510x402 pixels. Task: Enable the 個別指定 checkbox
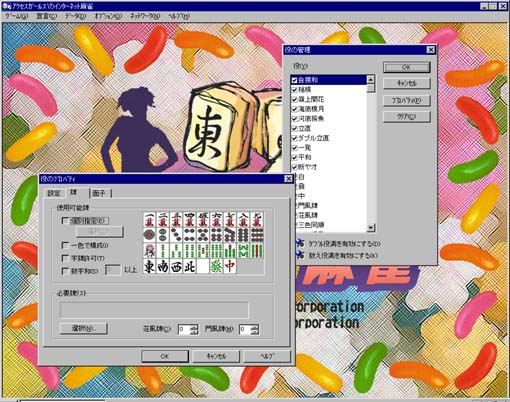(x=66, y=221)
